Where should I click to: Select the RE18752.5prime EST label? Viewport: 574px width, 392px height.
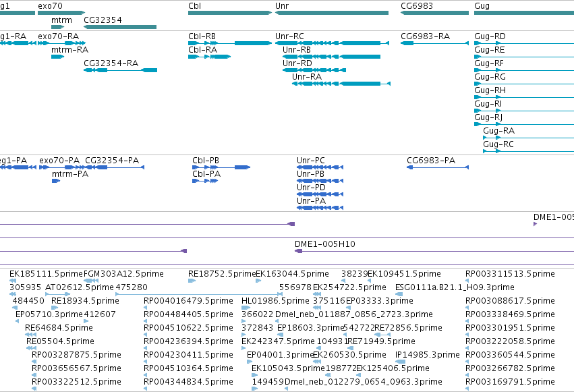[x=222, y=274]
